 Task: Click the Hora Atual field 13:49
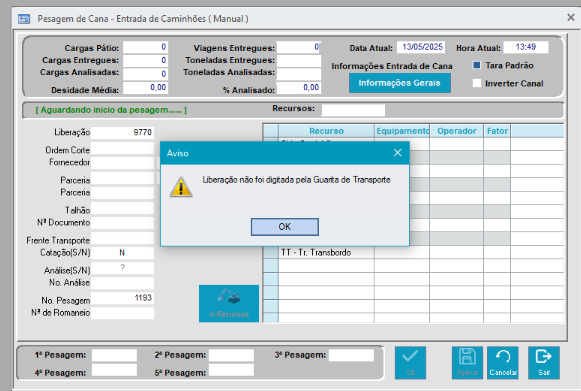tap(526, 47)
